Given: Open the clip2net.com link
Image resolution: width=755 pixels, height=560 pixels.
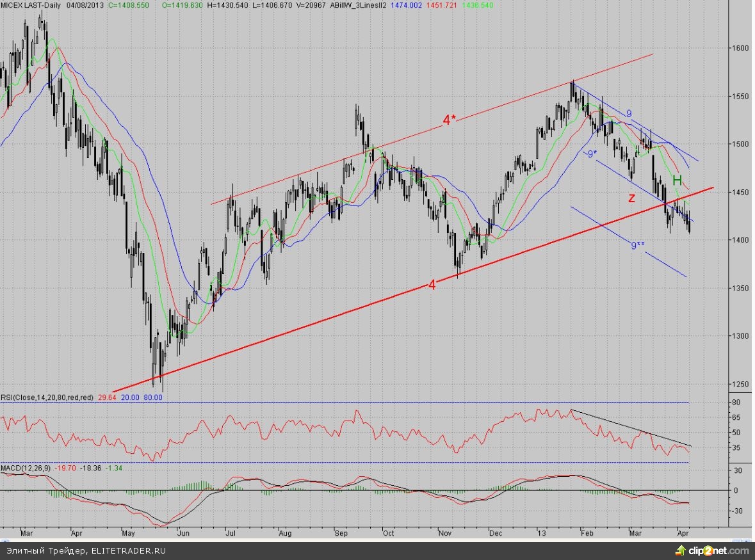Looking at the screenshot, I should click(x=718, y=550).
